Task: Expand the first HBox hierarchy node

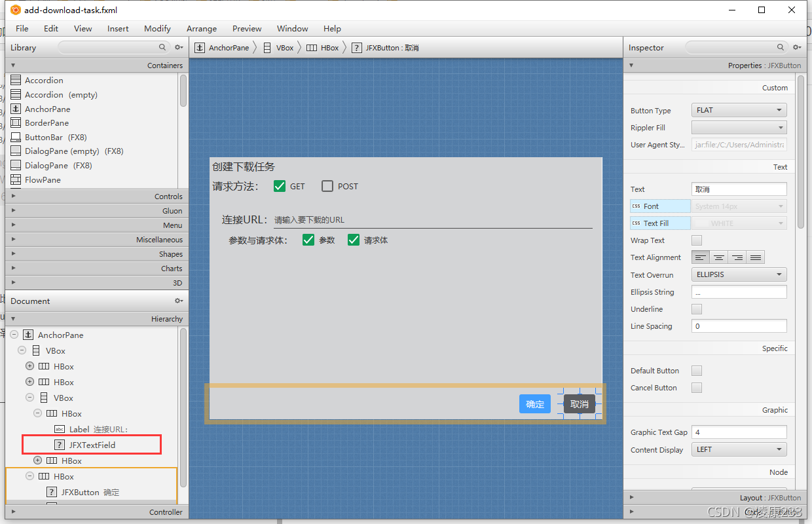Action: point(29,366)
